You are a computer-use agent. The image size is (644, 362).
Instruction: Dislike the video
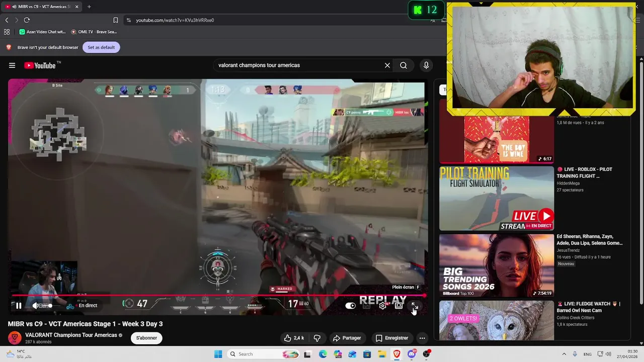pos(317,338)
